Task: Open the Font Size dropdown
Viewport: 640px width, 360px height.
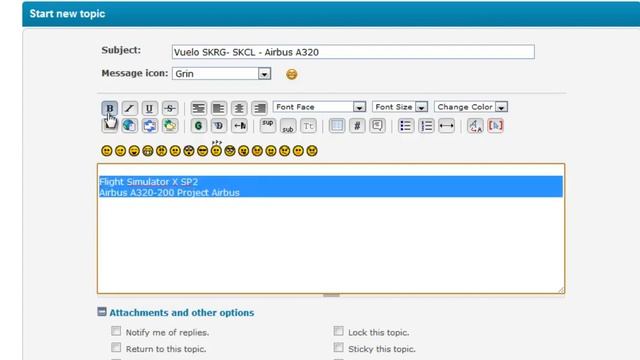Action: point(400,107)
